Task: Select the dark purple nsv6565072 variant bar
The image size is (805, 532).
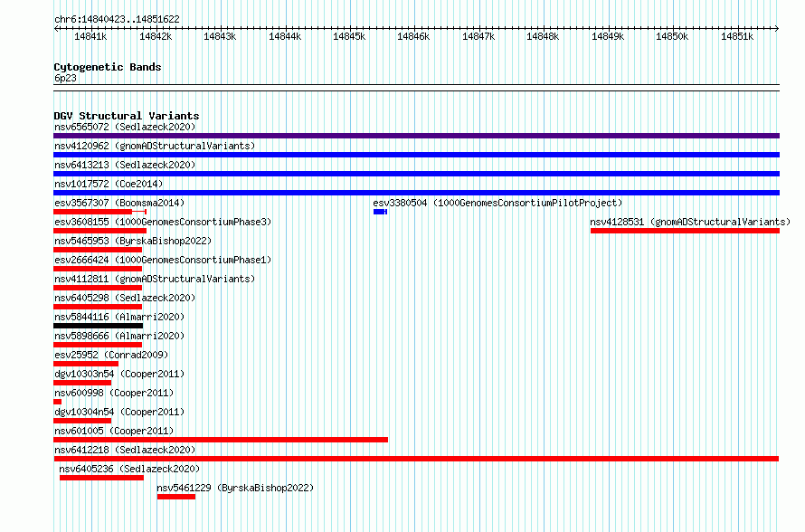Action: click(x=416, y=136)
